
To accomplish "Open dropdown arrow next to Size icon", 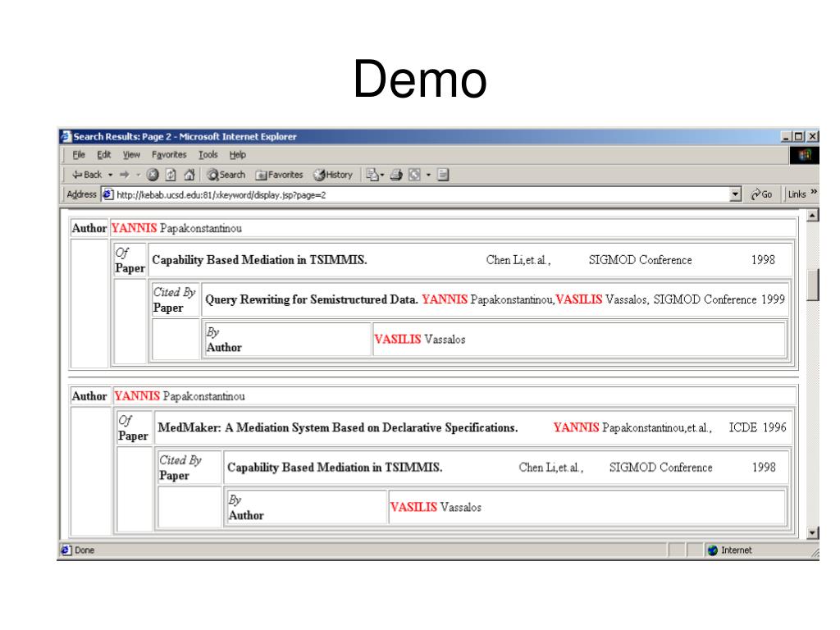I will pyautogui.click(x=428, y=175).
